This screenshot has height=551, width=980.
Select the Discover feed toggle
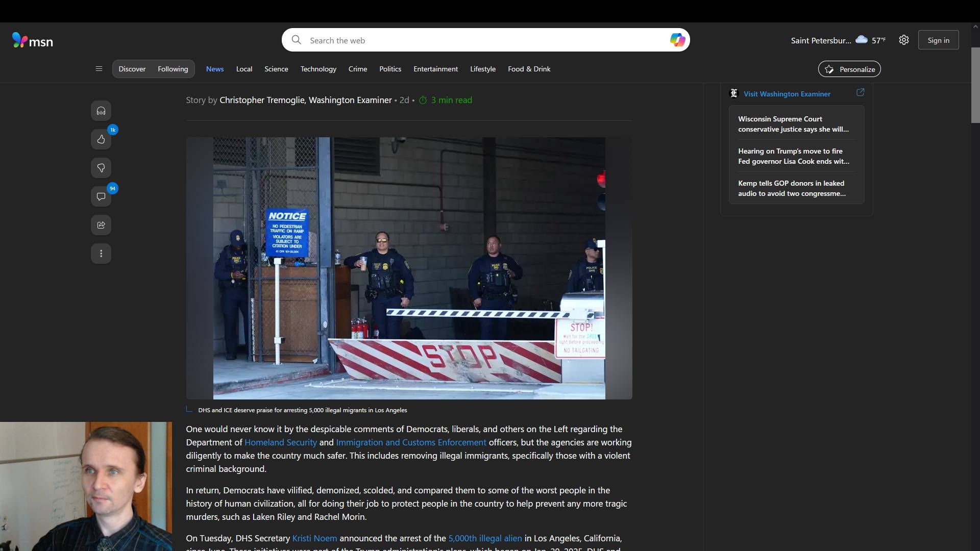pyautogui.click(x=132, y=69)
